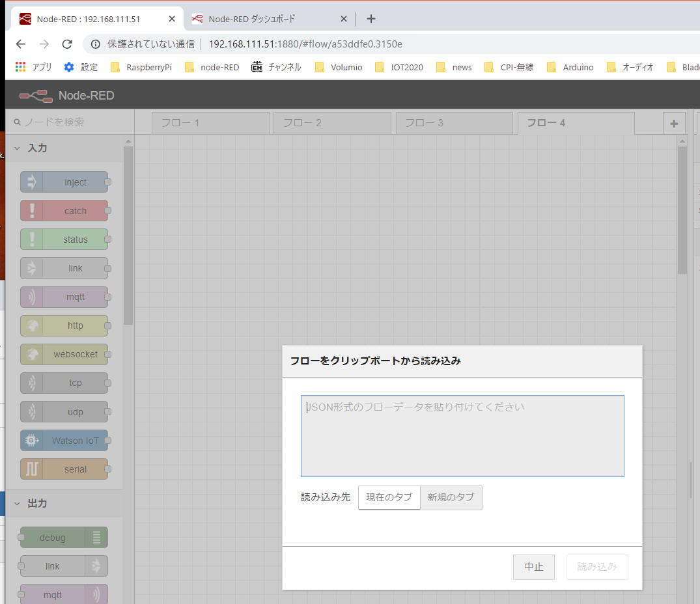Collapse the 入力 palette category
This screenshot has width=700, height=604.
(17, 148)
